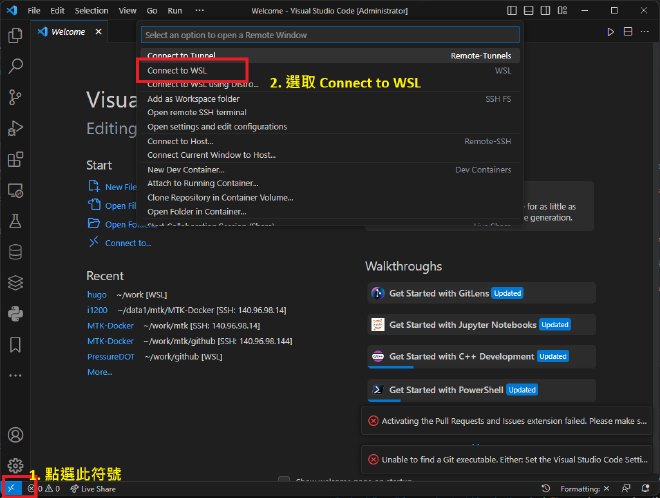Image resolution: width=660 pixels, height=498 pixels.
Task: Select Connect to Host option
Action: click(330, 141)
